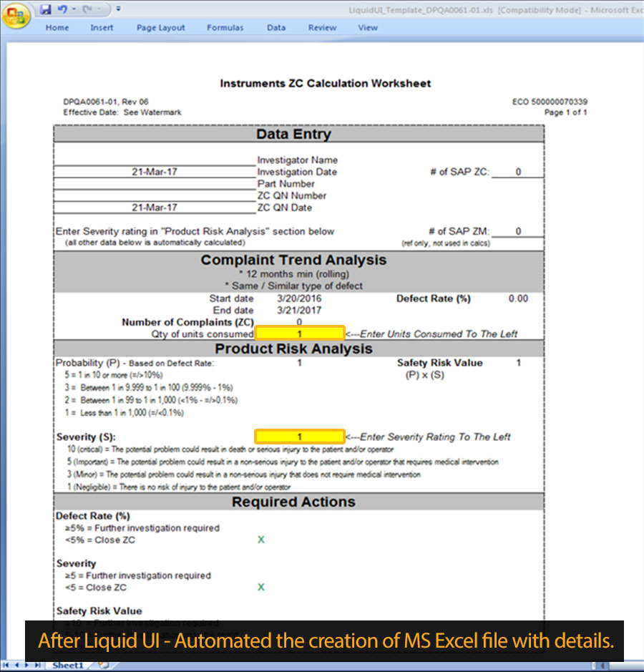Go to next sheet using navigation arrow
Viewport: 644px width, 672px height.
pyautogui.click(x=27, y=666)
